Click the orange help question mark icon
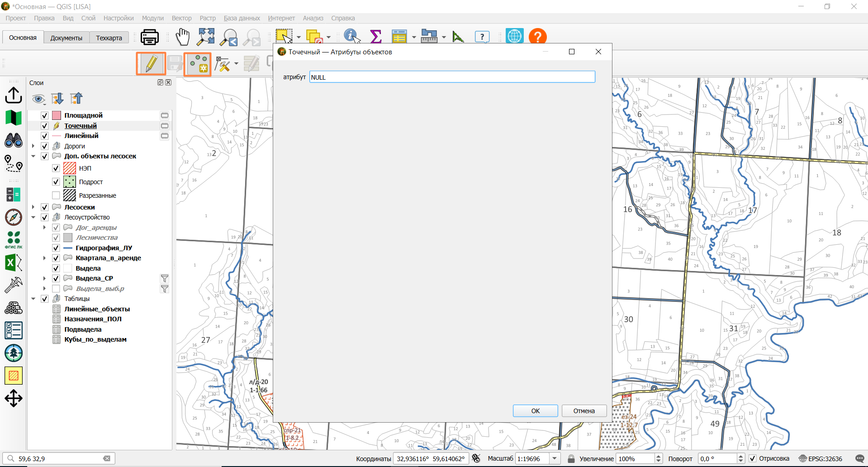 coord(537,37)
